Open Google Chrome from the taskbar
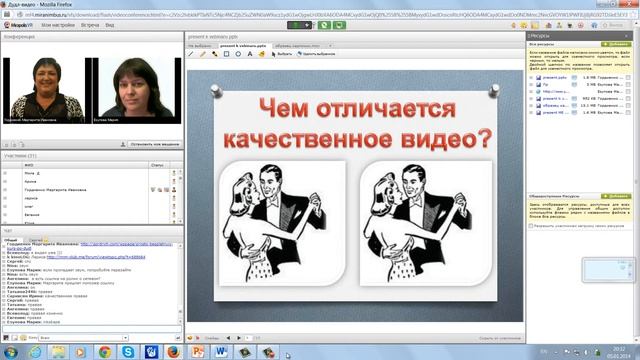Viewport: 640px width, 360px height. click(x=105, y=352)
